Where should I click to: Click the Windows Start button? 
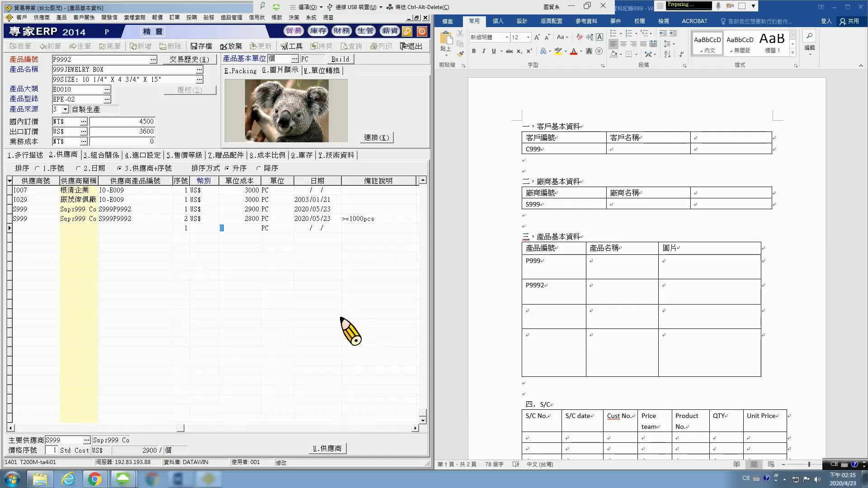point(12,479)
